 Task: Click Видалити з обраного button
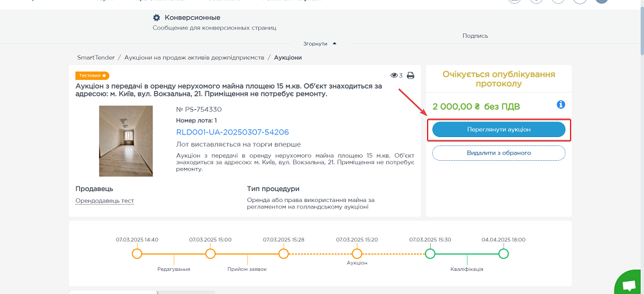pos(498,153)
